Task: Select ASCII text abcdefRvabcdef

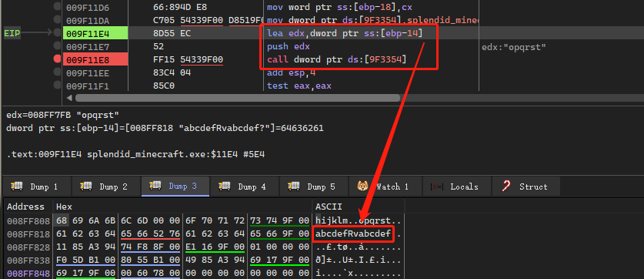Action: click(x=353, y=234)
